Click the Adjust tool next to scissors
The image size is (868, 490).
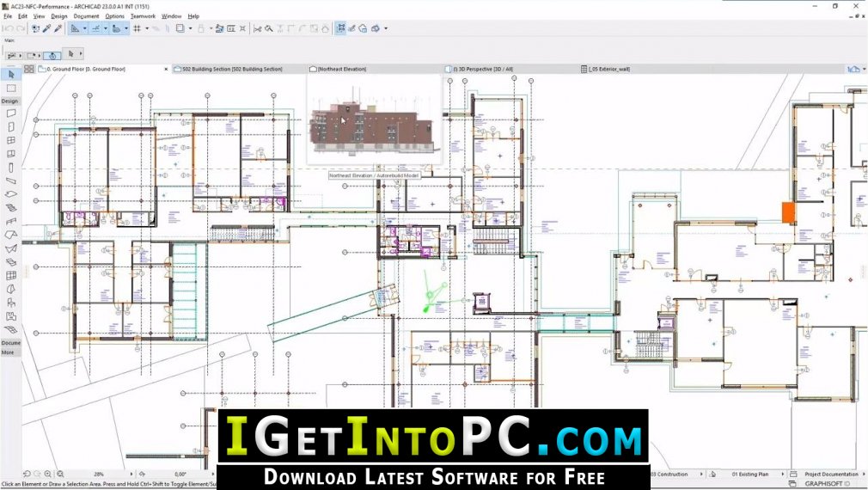point(268,28)
